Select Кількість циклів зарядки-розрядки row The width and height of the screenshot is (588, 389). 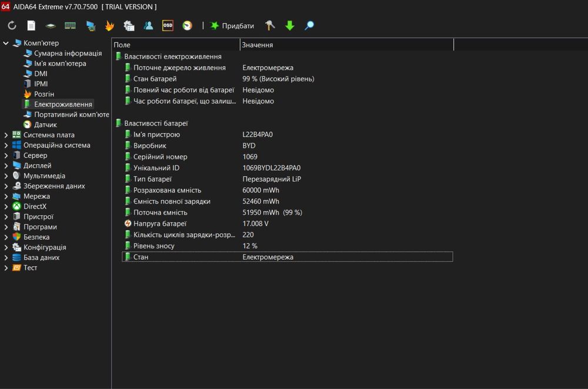tap(288, 235)
